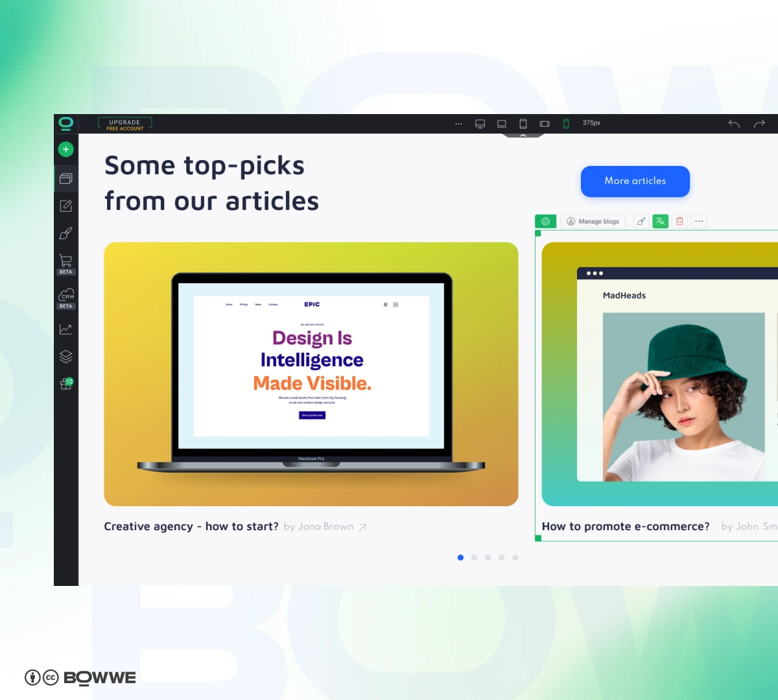Open the brush styles tool in sidebar
This screenshot has width=778, height=700.
[65, 233]
